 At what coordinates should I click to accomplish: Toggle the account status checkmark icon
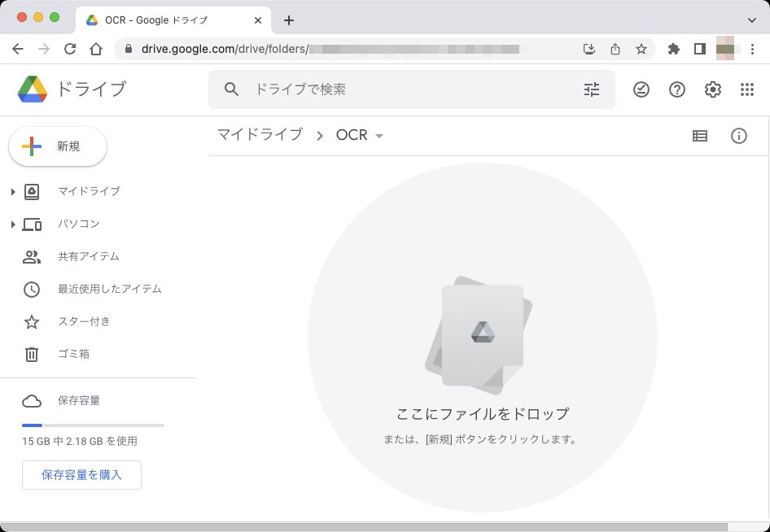point(641,89)
